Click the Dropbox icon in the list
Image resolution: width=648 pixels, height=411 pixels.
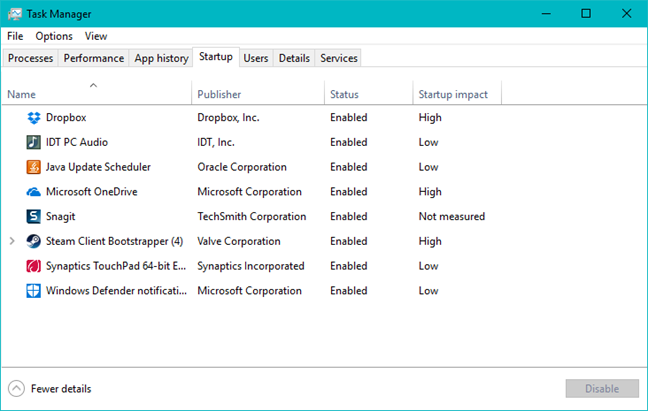pyautogui.click(x=33, y=118)
